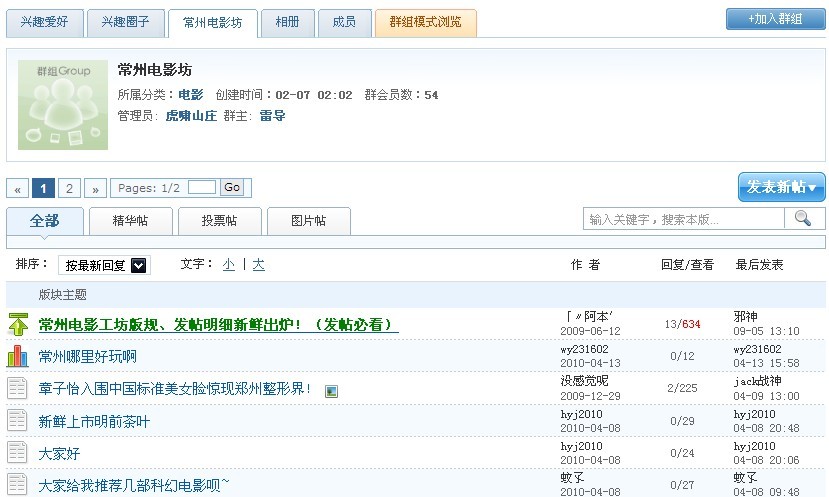Open group owner 雷导 profile link
Screen dimensions: 829x497
272,116
